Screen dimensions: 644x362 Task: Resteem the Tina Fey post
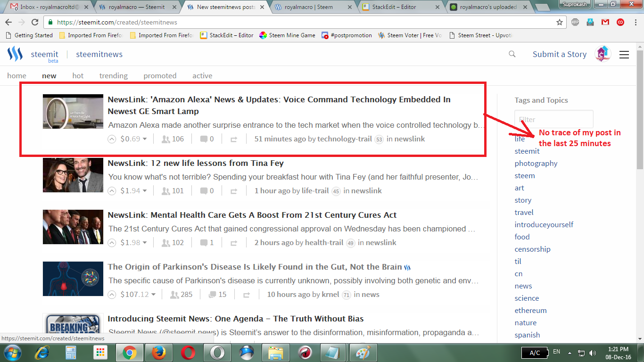pyautogui.click(x=233, y=191)
